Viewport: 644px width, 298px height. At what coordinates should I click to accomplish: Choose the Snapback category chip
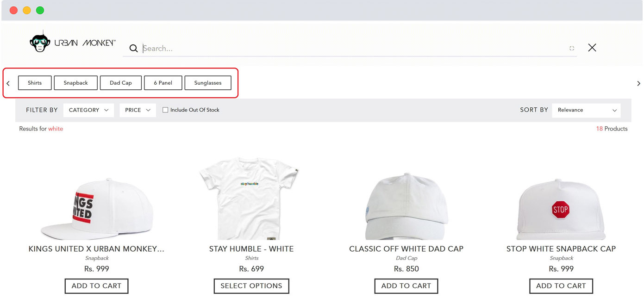[75, 83]
